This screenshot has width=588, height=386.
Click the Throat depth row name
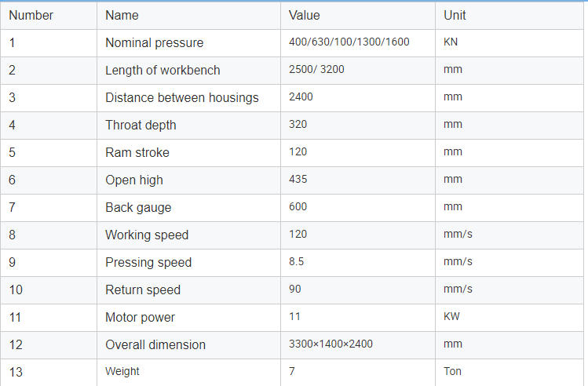tap(141, 126)
